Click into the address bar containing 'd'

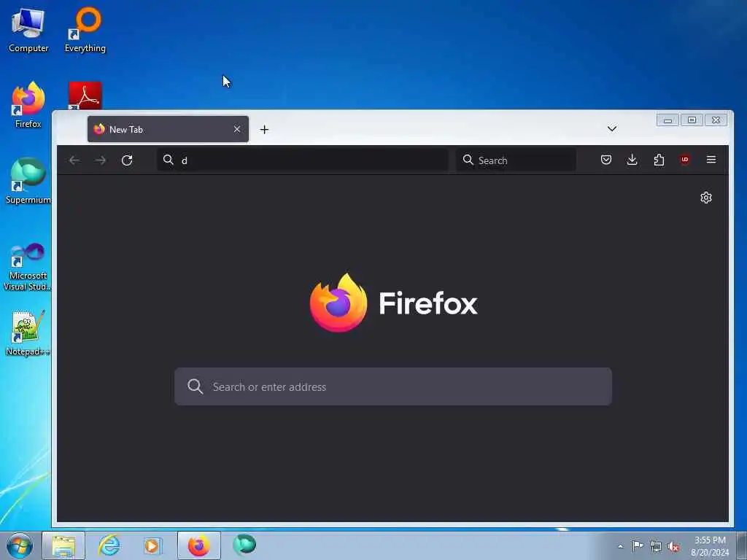303,160
